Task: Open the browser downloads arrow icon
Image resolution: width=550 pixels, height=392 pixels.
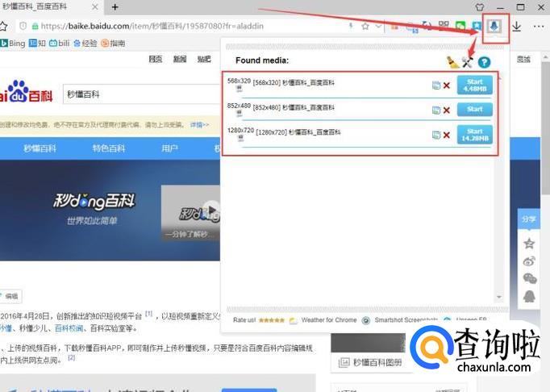Action: [517, 27]
